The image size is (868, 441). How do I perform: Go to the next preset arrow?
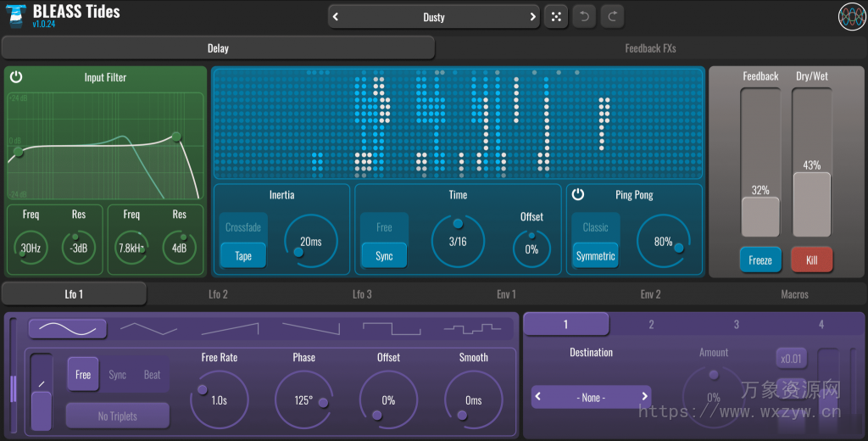click(532, 17)
